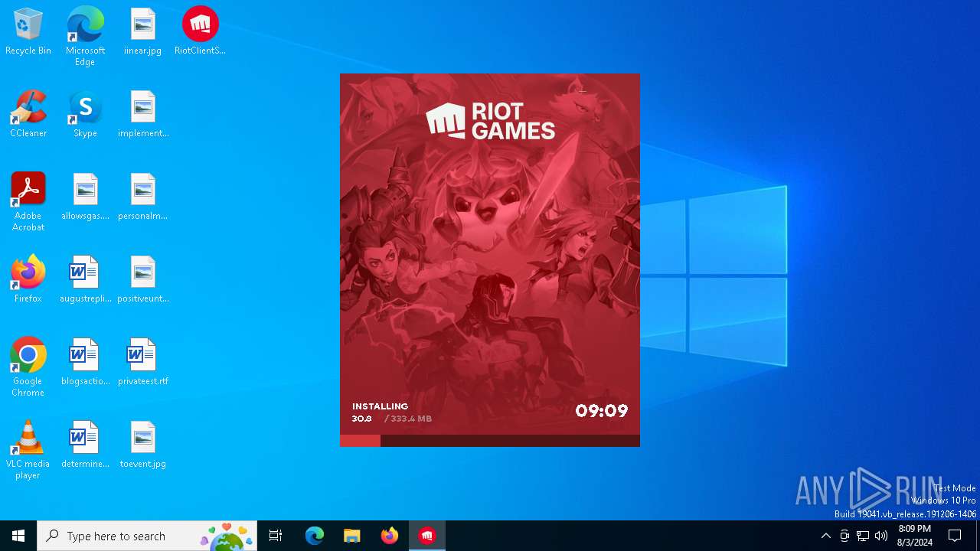This screenshot has height=551, width=980.
Task: Open the notification Action Center
Action: [955, 536]
